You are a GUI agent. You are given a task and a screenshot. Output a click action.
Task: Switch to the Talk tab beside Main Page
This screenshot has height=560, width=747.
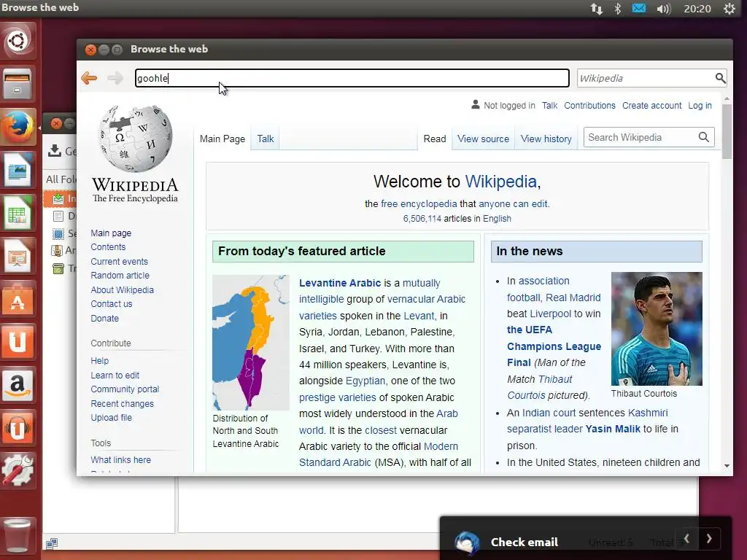pyautogui.click(x=266, y=139)
